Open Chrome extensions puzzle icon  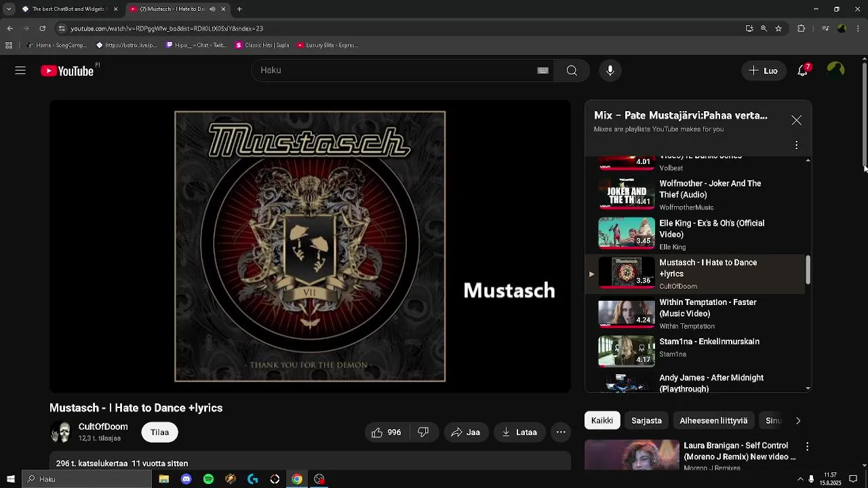tap(801, 28)
